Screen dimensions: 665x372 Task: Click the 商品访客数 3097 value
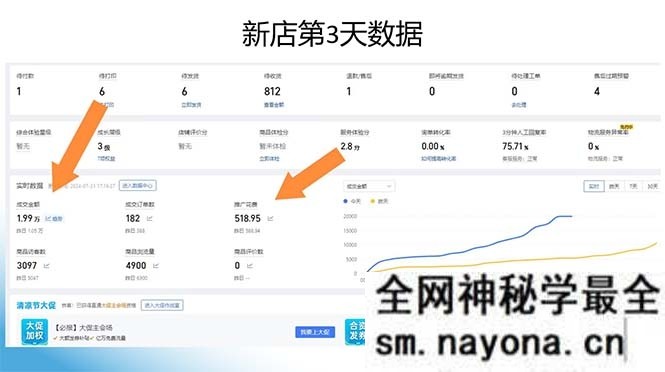[27, 266]
